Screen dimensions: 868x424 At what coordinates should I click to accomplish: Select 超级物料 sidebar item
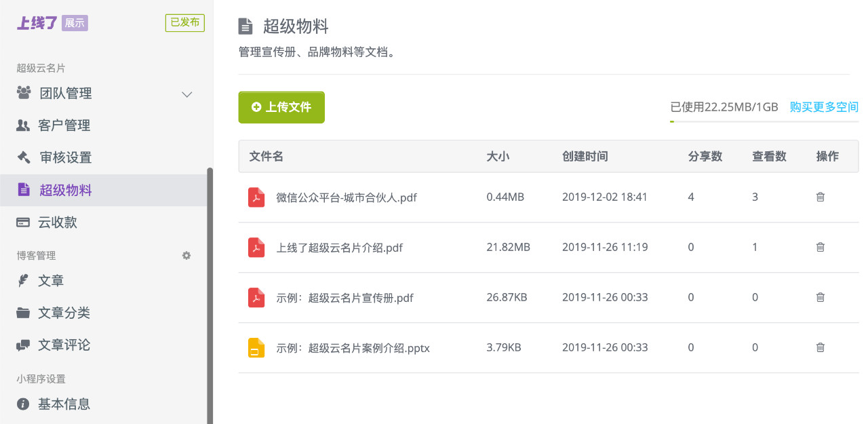65,190
